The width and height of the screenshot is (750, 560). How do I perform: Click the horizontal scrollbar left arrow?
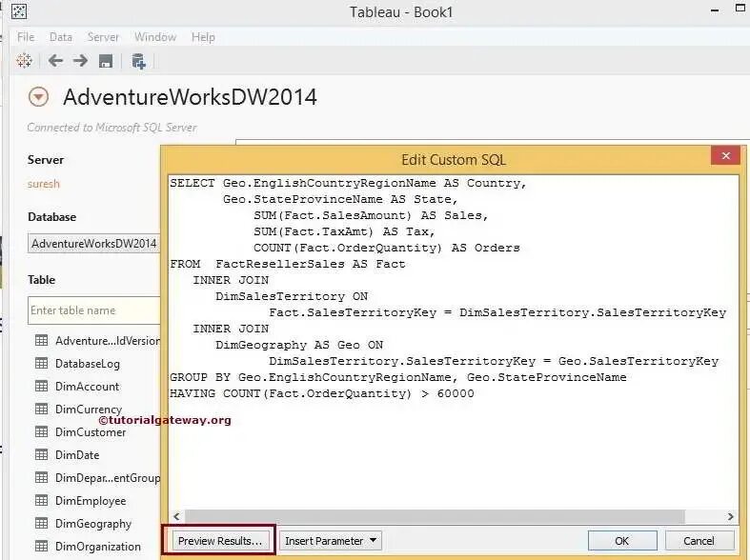[x=177, y=516]
